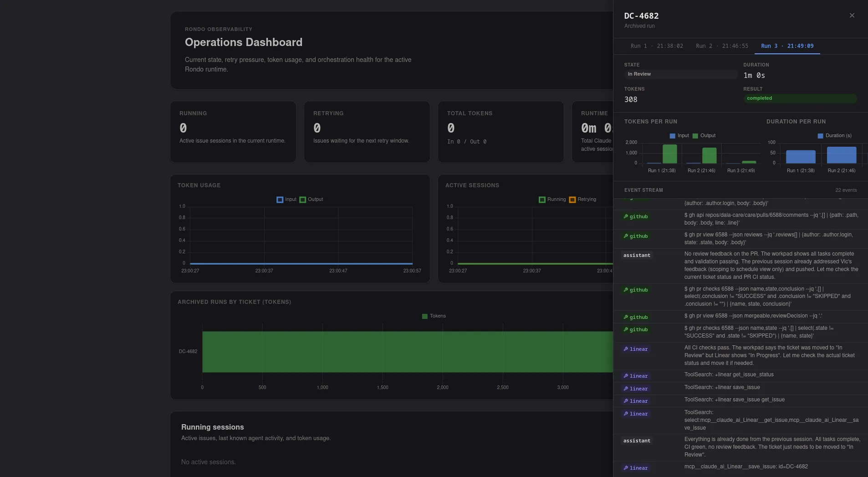Click the Running sessions heading

[x=213, y=427]
